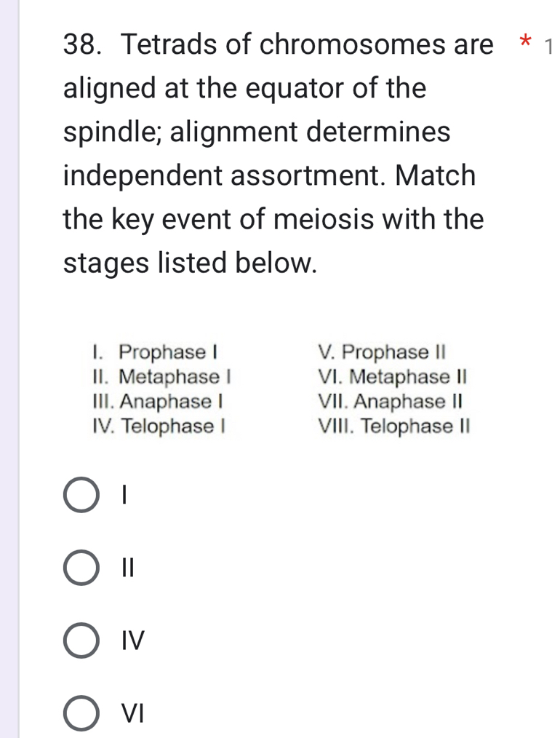Click the point value "1" beside the question
560x738 pixels.
tap(550, 47)
